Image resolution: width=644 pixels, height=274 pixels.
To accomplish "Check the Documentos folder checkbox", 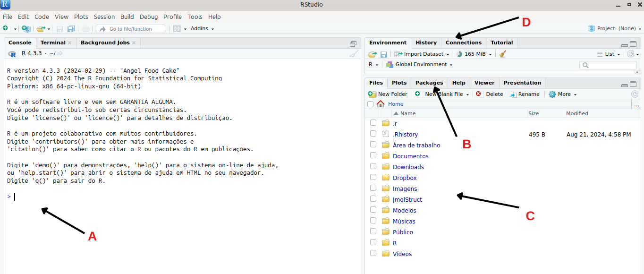I will [373, 155].
